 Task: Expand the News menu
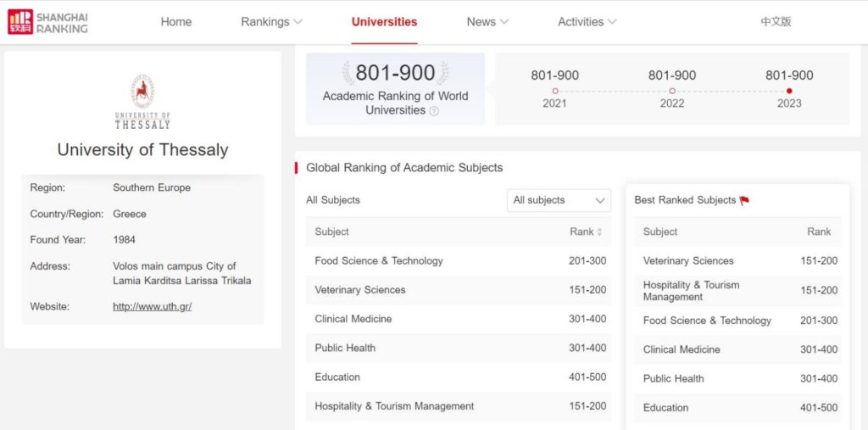pos(487,21)
